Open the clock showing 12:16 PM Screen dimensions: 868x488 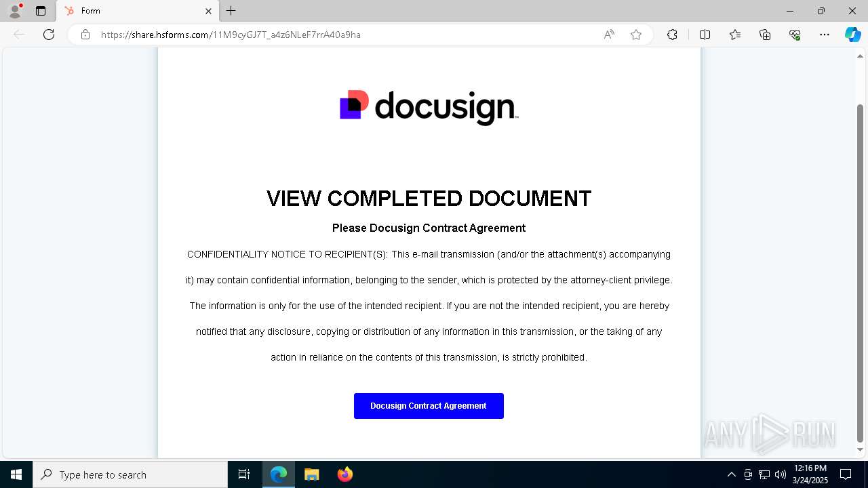[810, 474]
